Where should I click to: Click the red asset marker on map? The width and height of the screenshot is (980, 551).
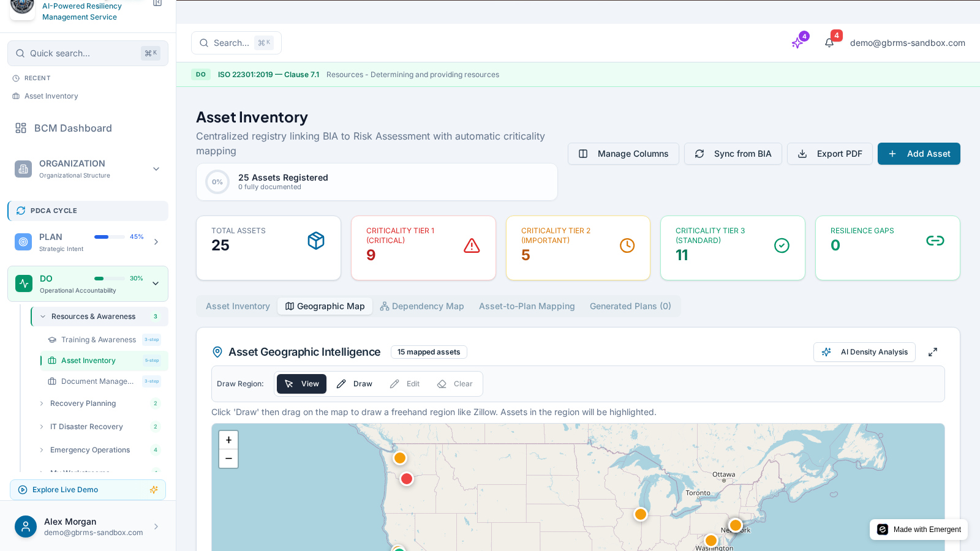pos(407,479)
